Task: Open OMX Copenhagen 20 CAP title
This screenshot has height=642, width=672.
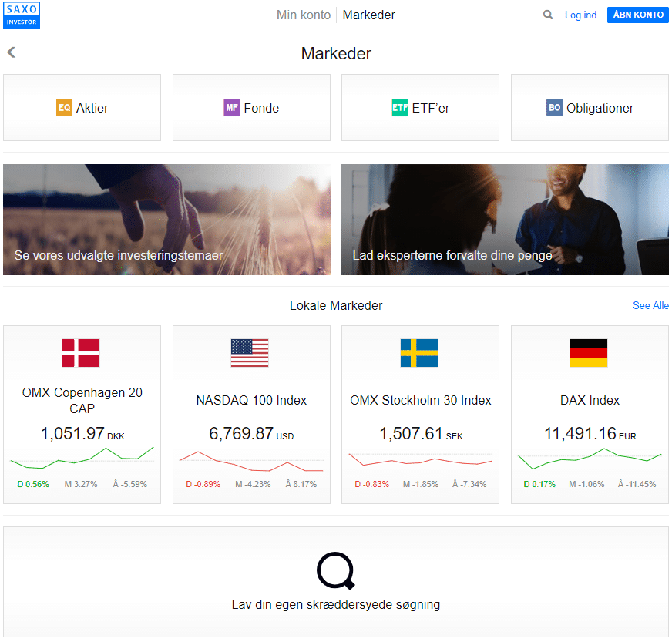Action: point(82,400)
